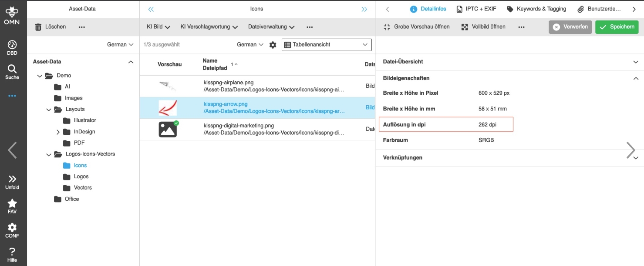The width and height of the screenshot is (644, 266).
Task: Open the Tabellenansicht view dropdown
Action: (x=327, y=45)
